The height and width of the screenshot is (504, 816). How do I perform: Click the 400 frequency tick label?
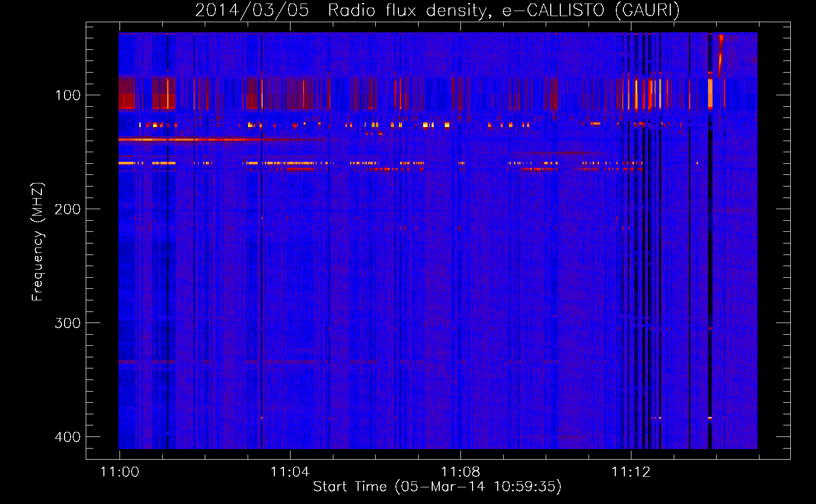(x=68, y=437)
